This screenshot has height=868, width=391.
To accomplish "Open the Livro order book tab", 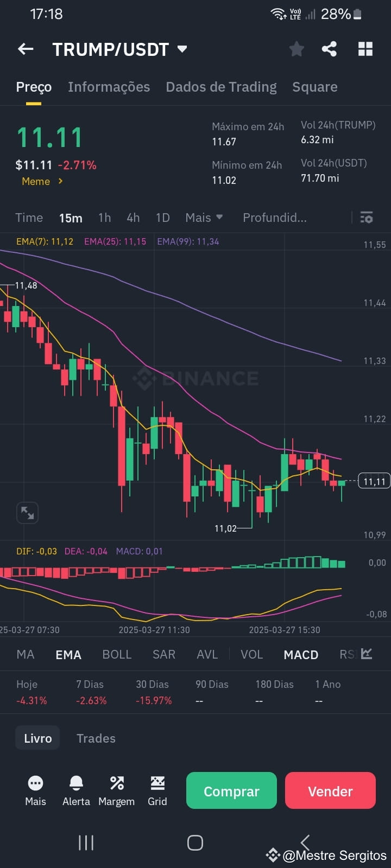I will pyautogui.click(x=37, y=738).
